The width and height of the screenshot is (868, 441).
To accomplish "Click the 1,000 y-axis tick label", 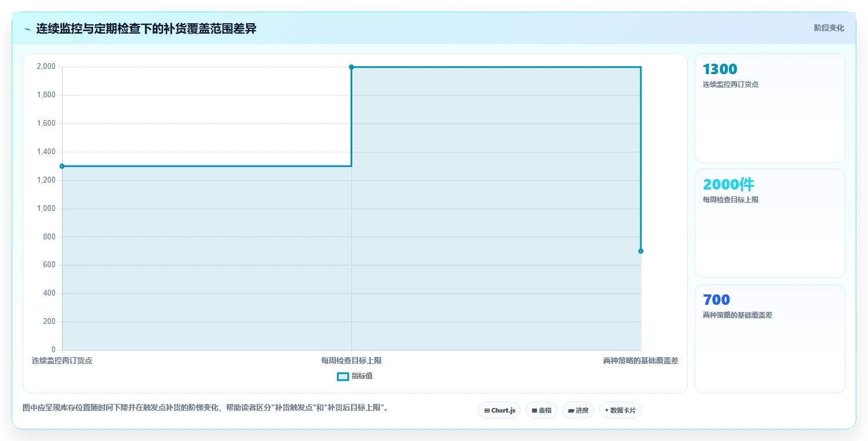I will tap(46, 209).
